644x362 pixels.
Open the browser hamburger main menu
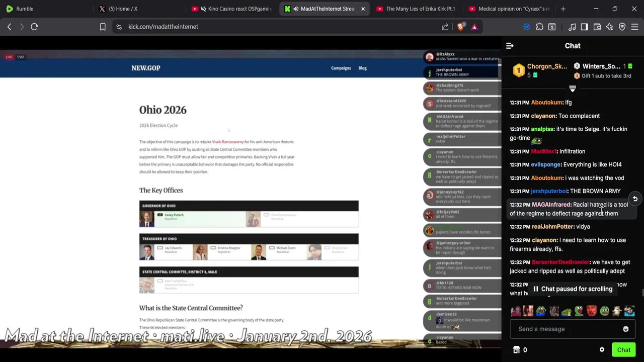[x=635, y=27]
